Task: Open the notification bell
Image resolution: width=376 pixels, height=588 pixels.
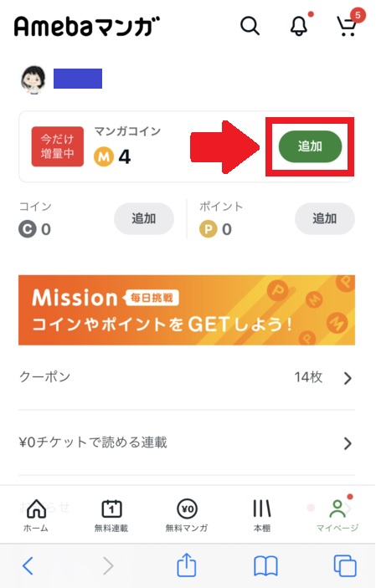Action: pos(299,26)
